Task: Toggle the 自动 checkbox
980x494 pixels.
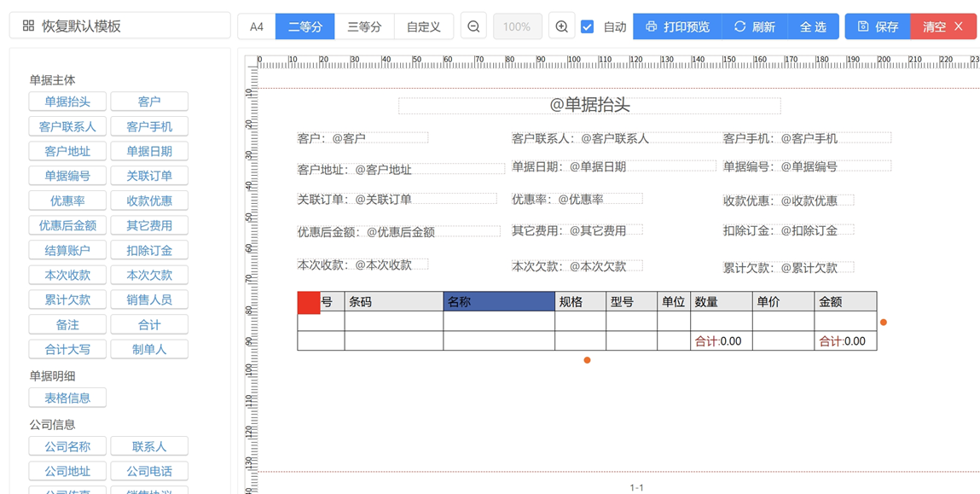Action: [588, 27]
